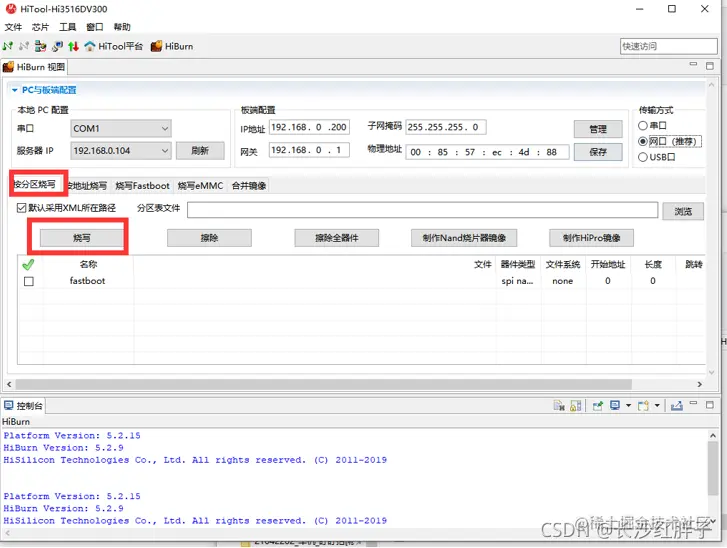Focus the 子网掩码 255.255.255.0 field
The height and width of the screenshot is (548, 727).
(446, 127)
